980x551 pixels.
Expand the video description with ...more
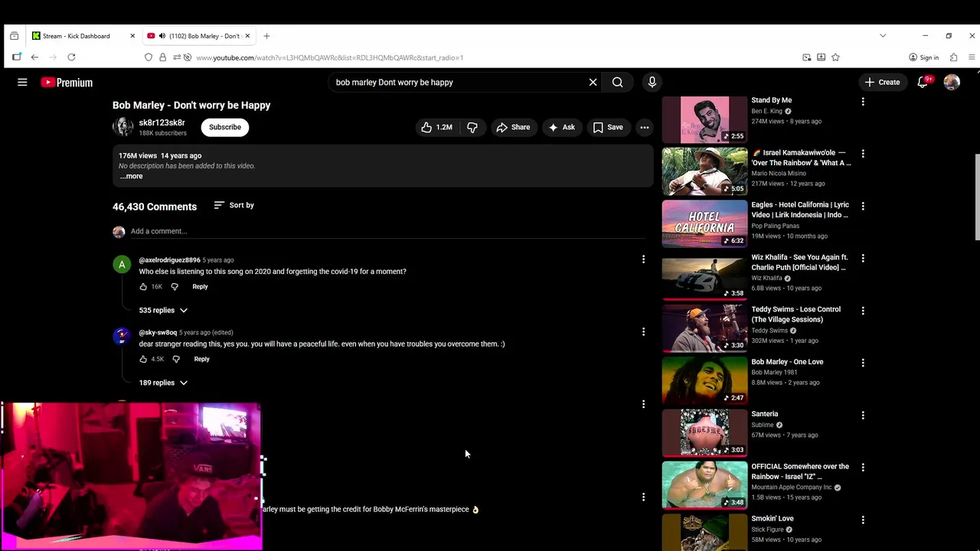[131, 176]
